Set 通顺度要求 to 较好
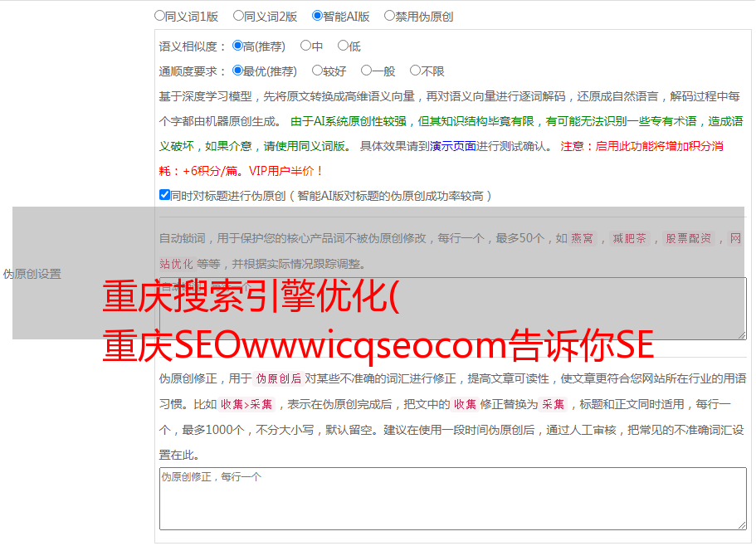756x546 pixels. click(317, 71)
